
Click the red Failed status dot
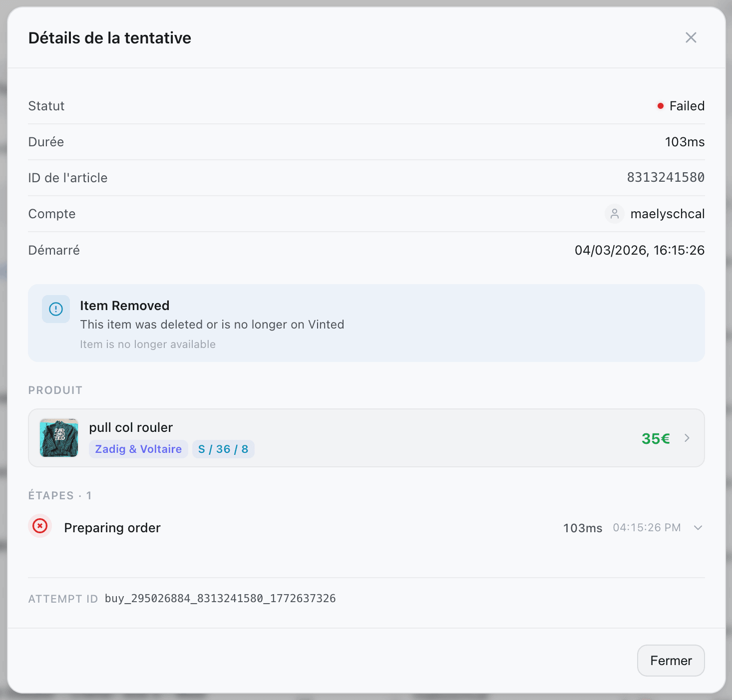661,105
